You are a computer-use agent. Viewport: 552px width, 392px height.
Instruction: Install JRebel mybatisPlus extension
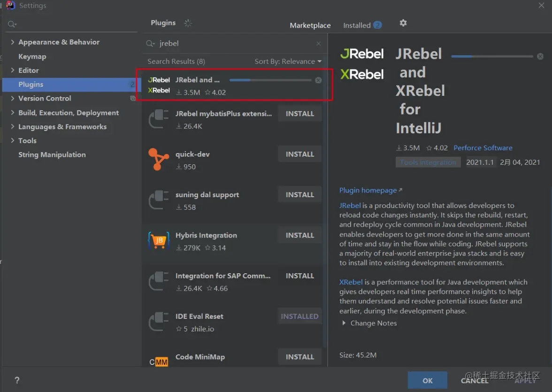[x=300, y=114]
